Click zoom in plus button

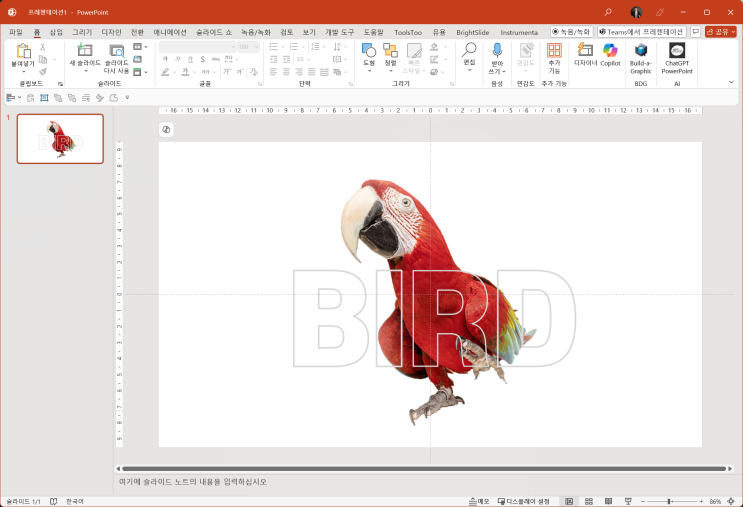coord(701,501)
